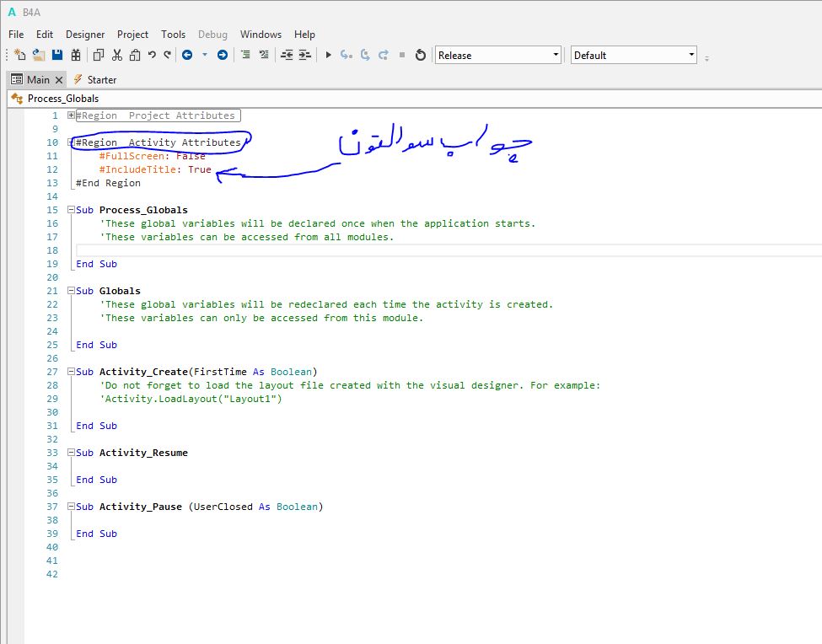Viewport: 822px width, 644px height.
Task: Click the Restart circular arrow icon
Action: click(x=421, y=55)
